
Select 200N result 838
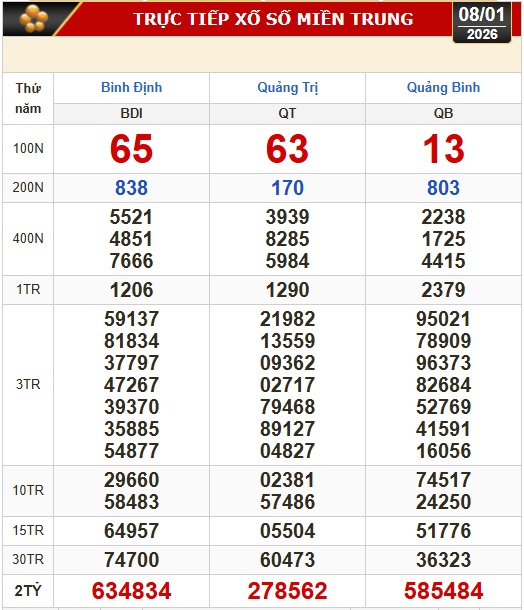131,188
